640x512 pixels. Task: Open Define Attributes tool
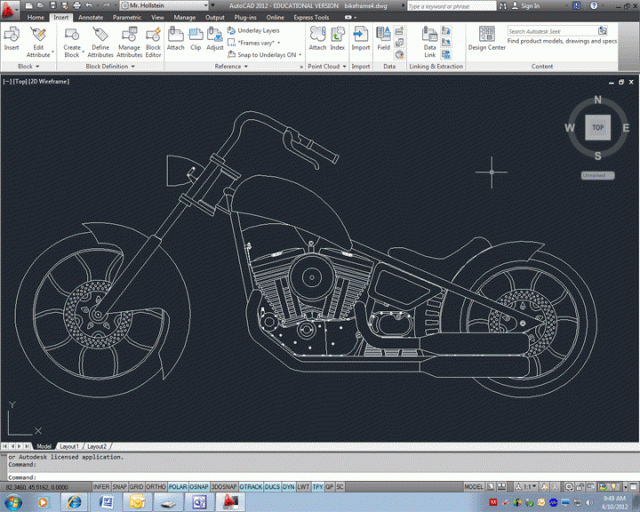[x=100, y=42]
